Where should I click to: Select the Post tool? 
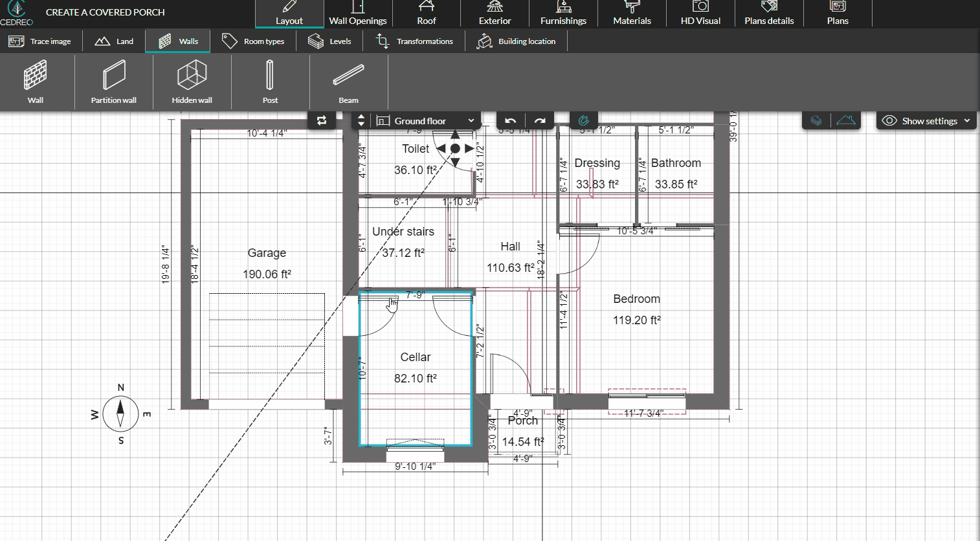pos(270,81)
